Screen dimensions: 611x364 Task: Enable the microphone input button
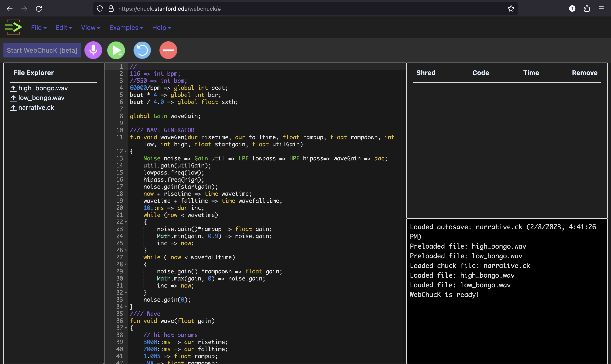(x=93, y=50)
